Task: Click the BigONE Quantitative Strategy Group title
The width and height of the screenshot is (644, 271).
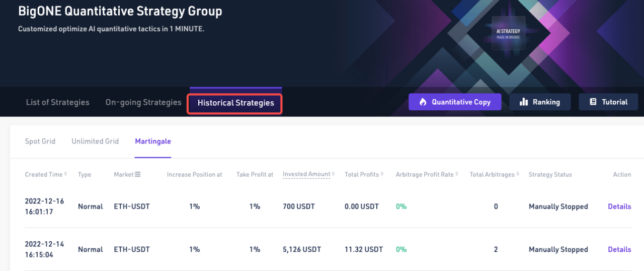Action: coord(120,11)
